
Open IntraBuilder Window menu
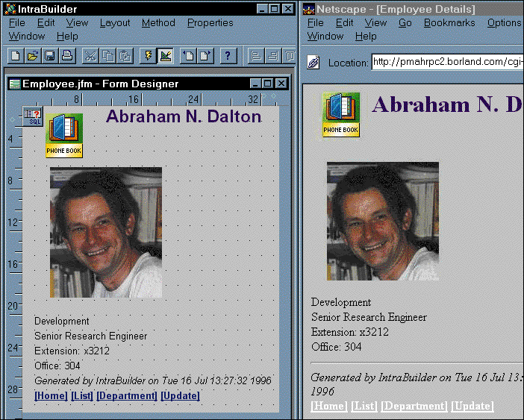click(x=27, y=36)
